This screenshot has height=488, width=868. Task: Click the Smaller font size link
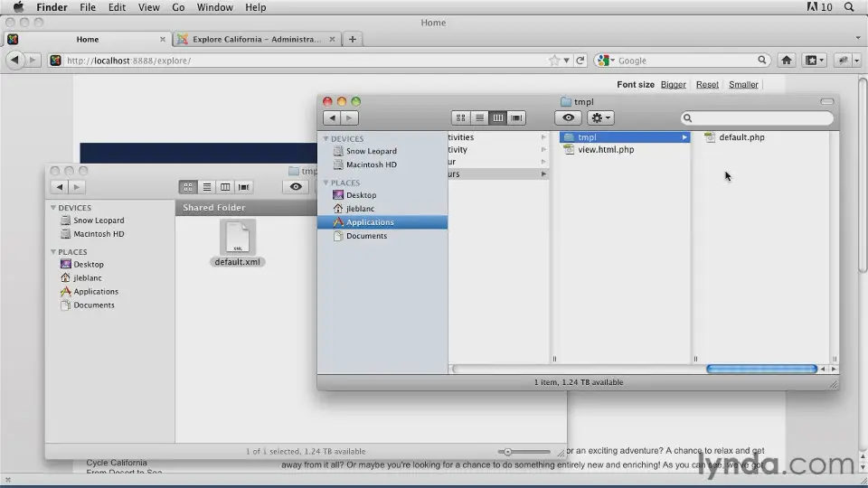click(x=743, y=85)
